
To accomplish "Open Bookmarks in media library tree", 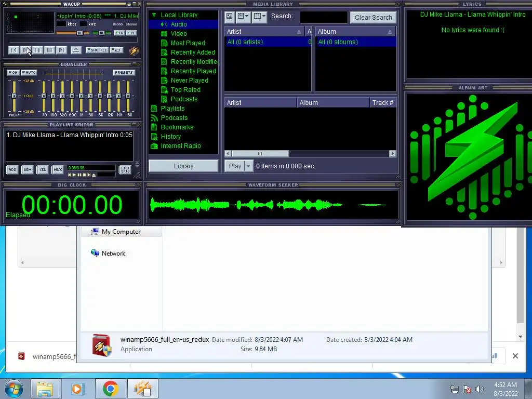I will [x=177, y=127].
